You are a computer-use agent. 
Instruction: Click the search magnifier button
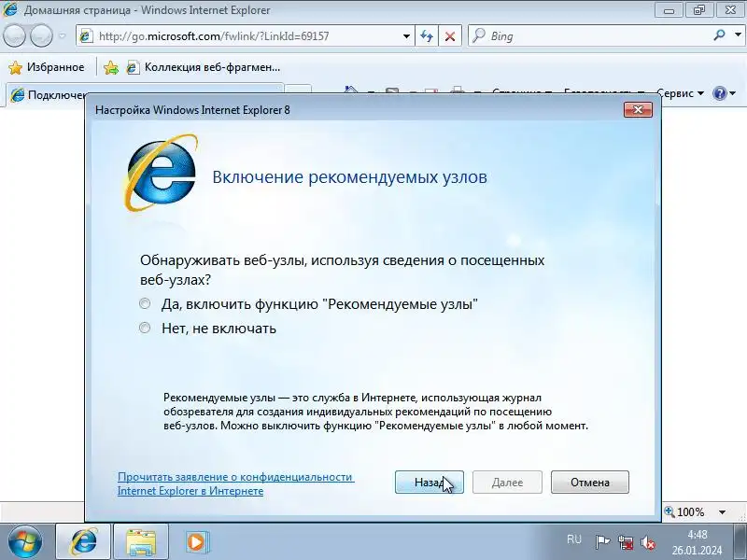tap(719, 35)
